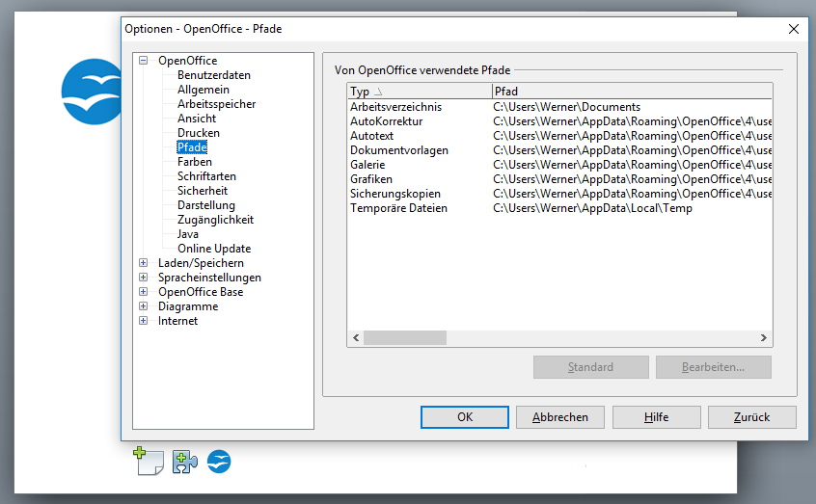Expand the OpenOffice Base node
Viewport: 816px width, 504px height.
pyautogui.click(x=144, y=292)
